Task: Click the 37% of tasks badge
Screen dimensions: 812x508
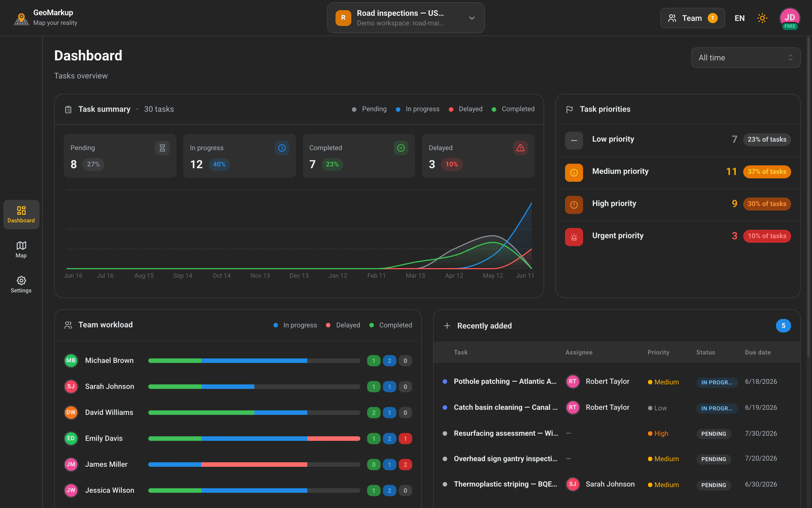Action: click(767, 172)
